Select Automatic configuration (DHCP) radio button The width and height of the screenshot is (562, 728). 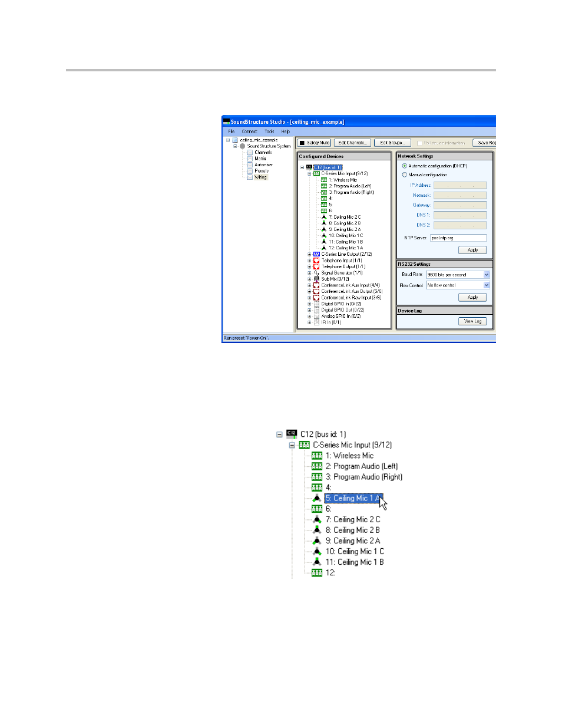[404, 166]
